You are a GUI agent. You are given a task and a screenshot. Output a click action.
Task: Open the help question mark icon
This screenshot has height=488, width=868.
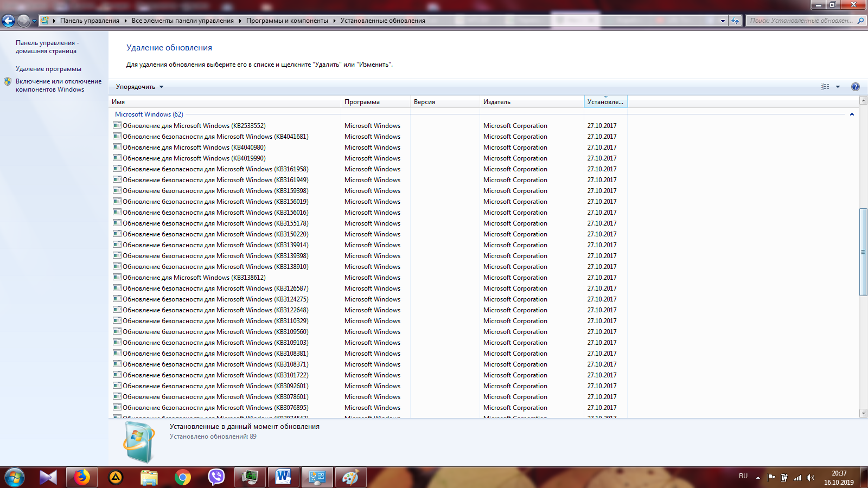pos(856,87)
